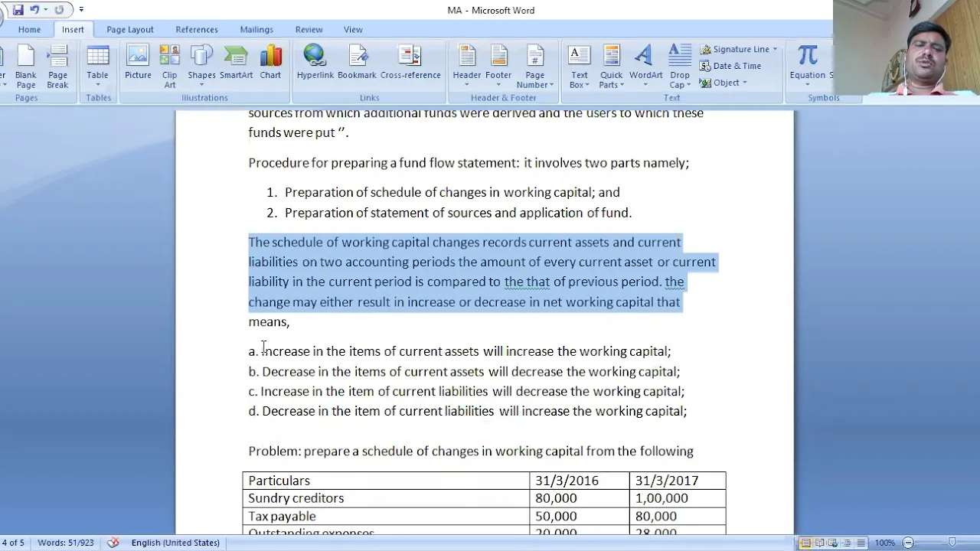Open the proofing errors icon in status bar
Screen dimensions: 980x551
[113, 543]
